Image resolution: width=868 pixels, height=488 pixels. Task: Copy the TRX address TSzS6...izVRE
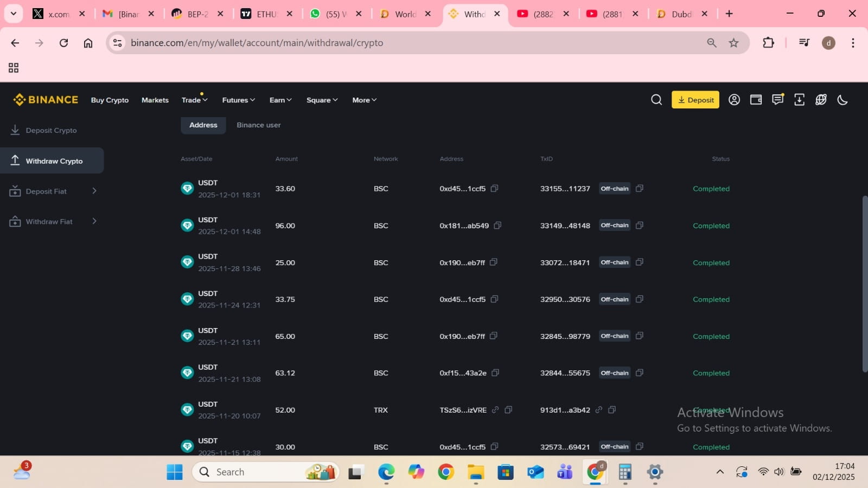point(508,410)
